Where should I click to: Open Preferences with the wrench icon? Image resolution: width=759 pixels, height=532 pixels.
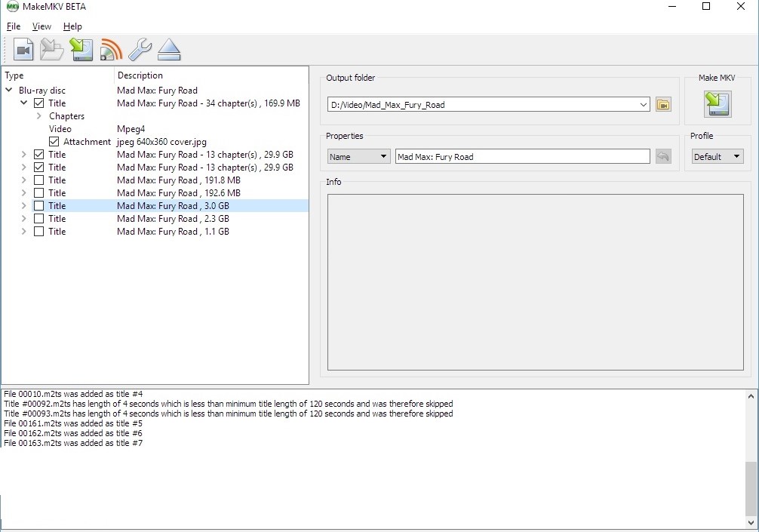140,49
